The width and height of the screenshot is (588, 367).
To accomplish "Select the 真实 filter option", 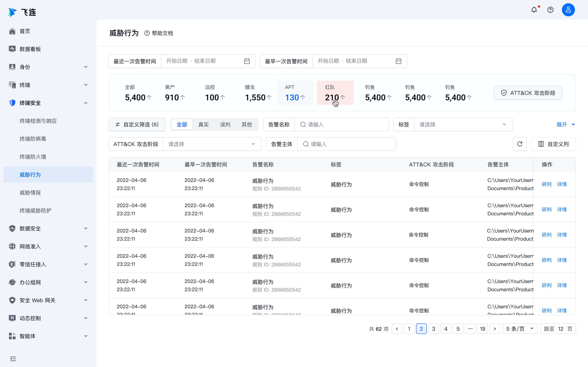I will point(203,125).
